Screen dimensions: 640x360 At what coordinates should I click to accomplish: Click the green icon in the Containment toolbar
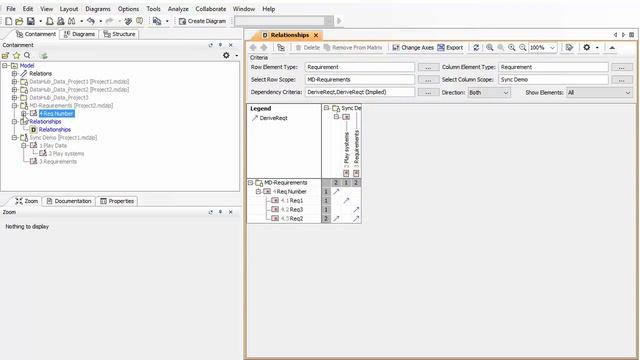[x=44, y=56]
